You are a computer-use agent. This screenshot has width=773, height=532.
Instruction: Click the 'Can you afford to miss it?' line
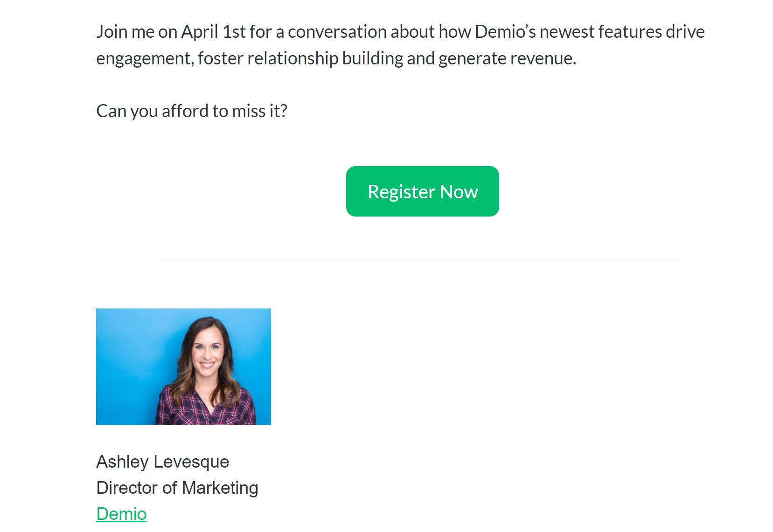(x=192, y=111)
